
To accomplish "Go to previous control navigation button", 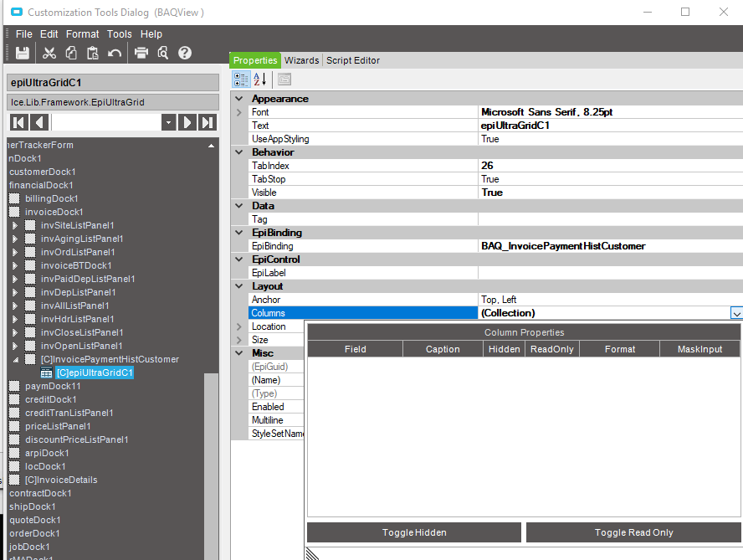I will click(x=39, y=122).
